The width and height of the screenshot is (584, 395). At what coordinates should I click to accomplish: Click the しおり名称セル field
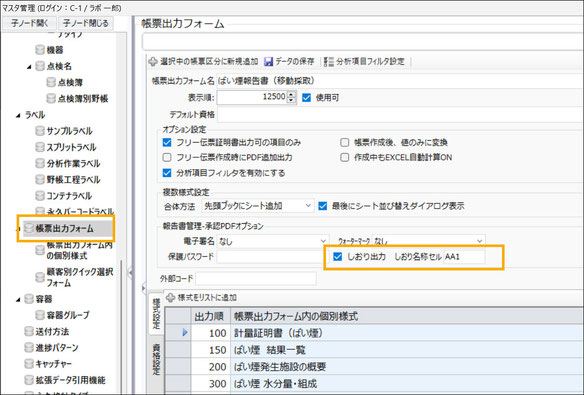(464, 257)
